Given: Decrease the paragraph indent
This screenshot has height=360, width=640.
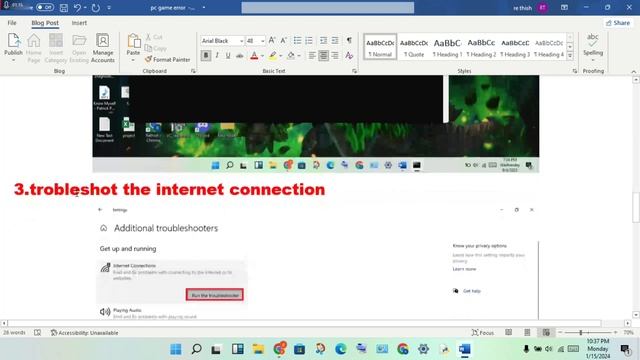Looking at the screenshot, I should (x=323, y=40).
